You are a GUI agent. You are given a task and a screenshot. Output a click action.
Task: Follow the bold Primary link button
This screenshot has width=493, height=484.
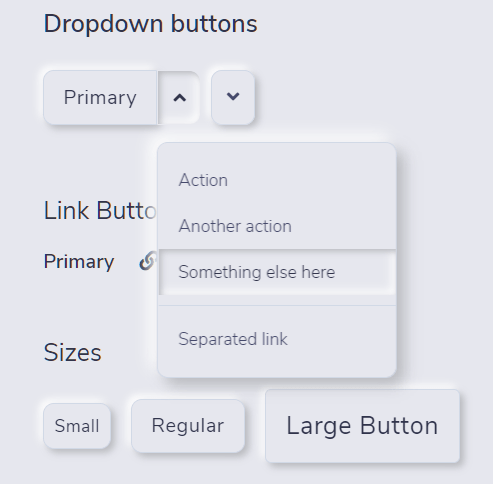coord(79,261)
